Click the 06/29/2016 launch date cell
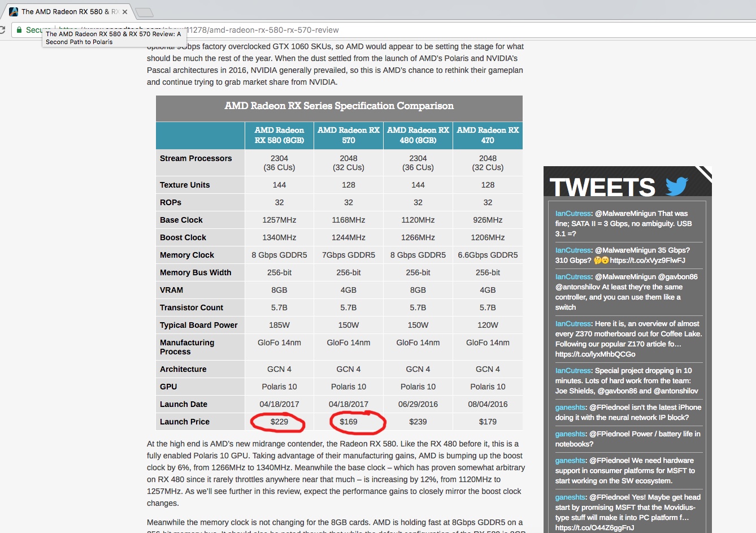The image size is (756, 533). pos(418,404)
